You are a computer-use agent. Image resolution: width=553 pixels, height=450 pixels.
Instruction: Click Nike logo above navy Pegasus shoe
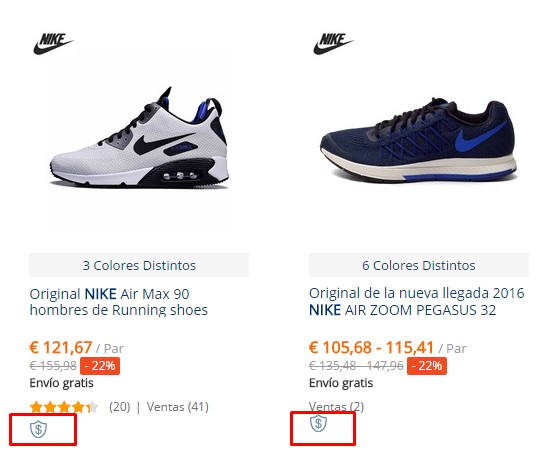[x=333, y=44]
